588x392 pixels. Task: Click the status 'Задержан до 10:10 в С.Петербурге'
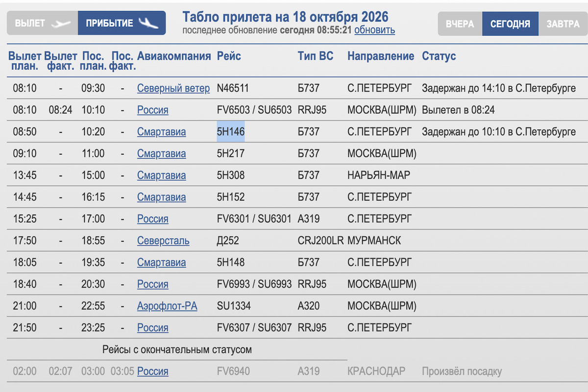[x=499, y=132]
